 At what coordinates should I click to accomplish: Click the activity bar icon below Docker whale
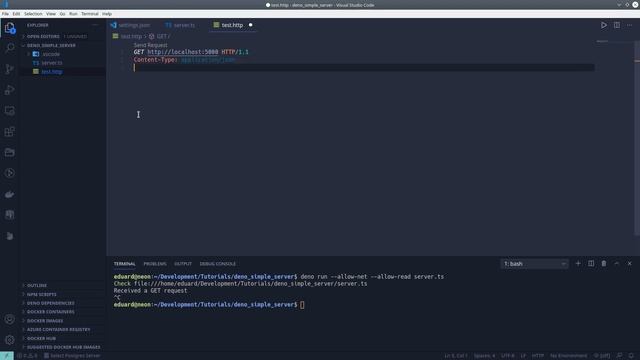point(9,215)
